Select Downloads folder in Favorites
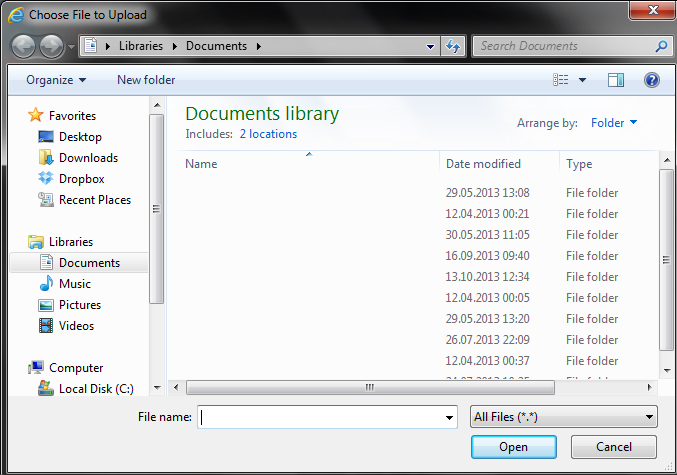This screenshot has width=677, height=475. (88, 158)
